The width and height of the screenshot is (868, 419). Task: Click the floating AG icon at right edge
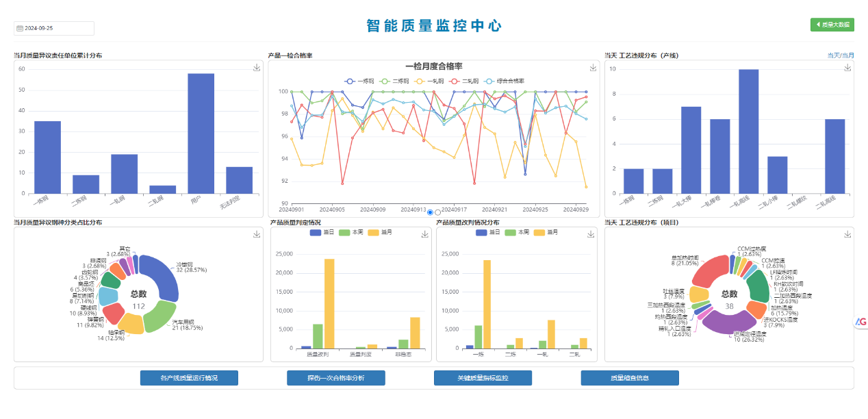pos(860,322)
